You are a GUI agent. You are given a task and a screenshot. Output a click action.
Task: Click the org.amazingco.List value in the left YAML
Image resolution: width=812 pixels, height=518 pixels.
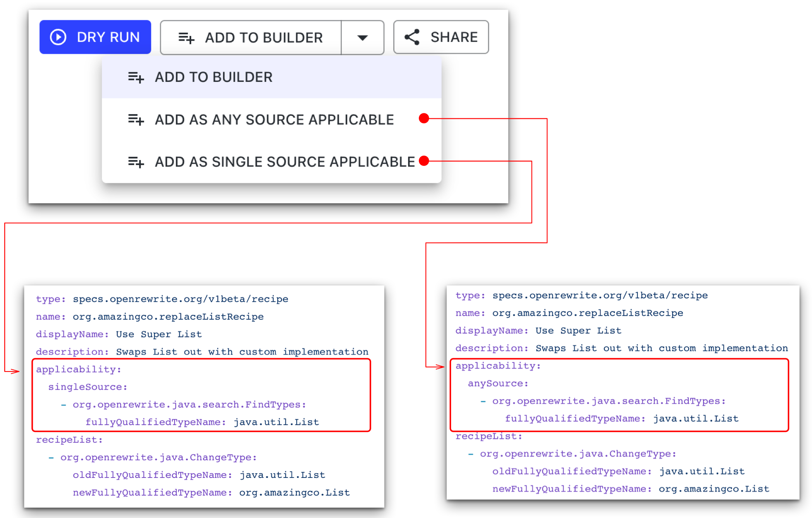295,493
